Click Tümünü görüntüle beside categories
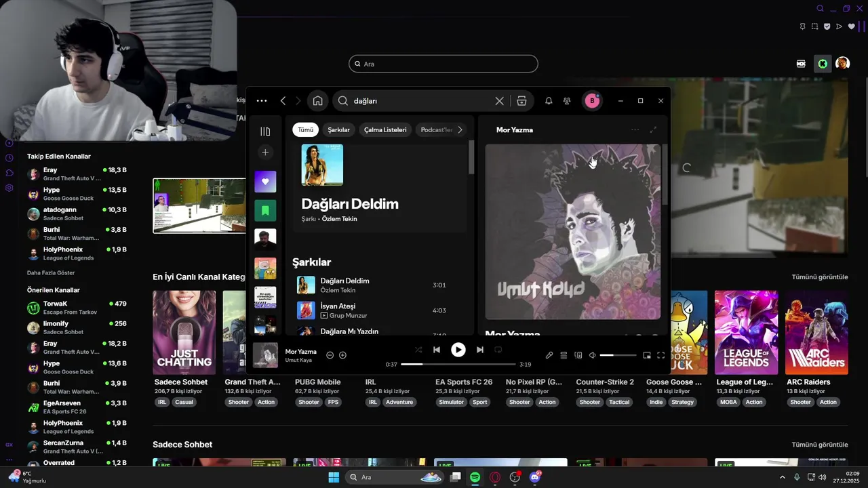Screen dimensions: 868x488 820,277
